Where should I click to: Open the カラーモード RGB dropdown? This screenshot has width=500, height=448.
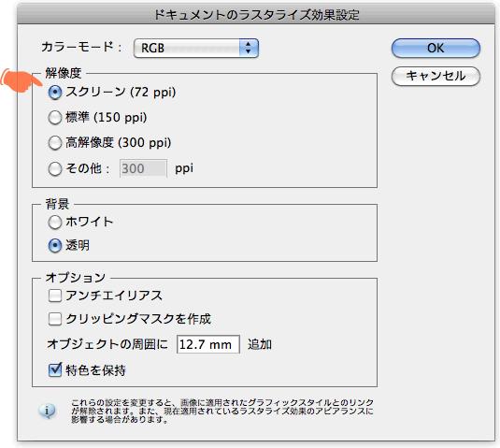(195, 49)
